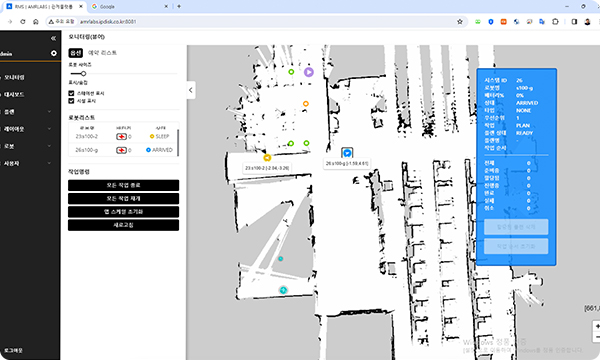600x360 pixels.
Task: Adjust the 로봇 사이즈 slider handle
Action: [83, 73]
